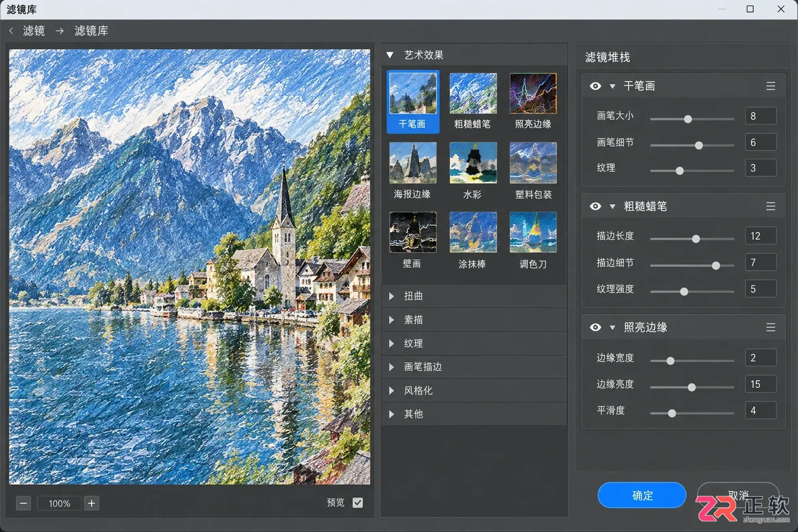798x532 pixels.
Task: Click the 描边细节 value field
Action: click(761, 263)
